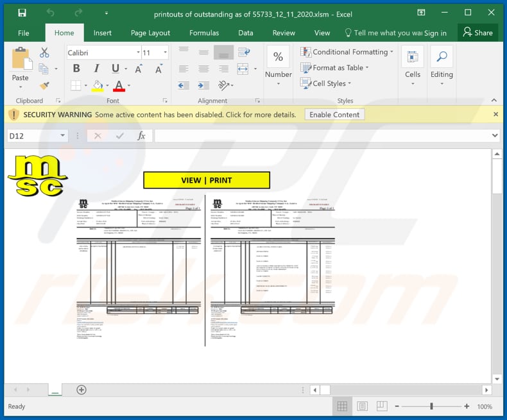Open Cell Styles menu
This screenshot has height=420, width=507.
point(325,83)
